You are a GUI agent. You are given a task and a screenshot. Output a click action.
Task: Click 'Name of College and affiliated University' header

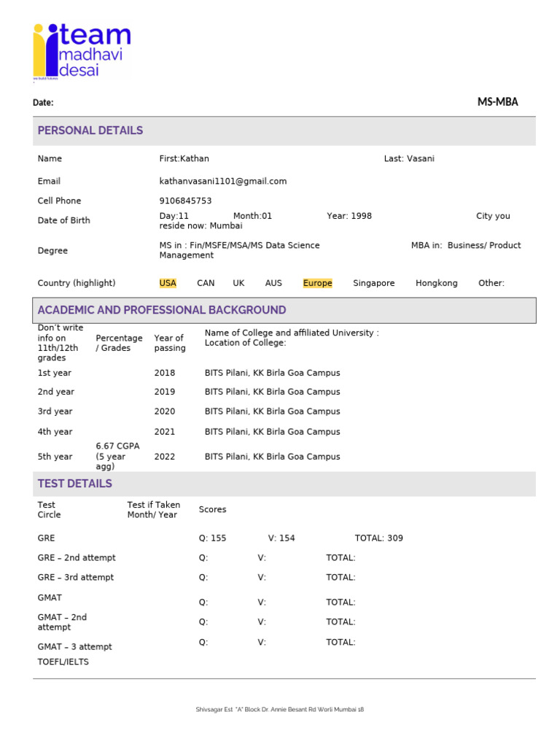click(x=292, y=333)
